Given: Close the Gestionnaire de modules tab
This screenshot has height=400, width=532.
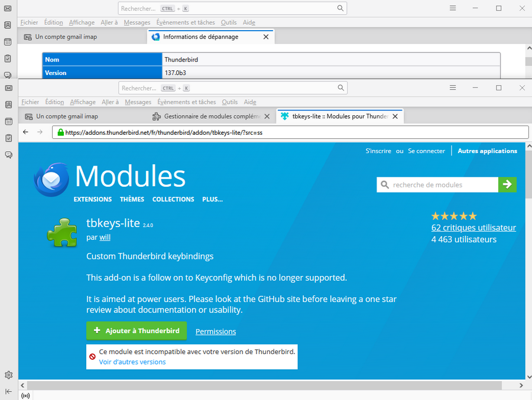Looking at the screenshot, I should click(x=267, y=116).
